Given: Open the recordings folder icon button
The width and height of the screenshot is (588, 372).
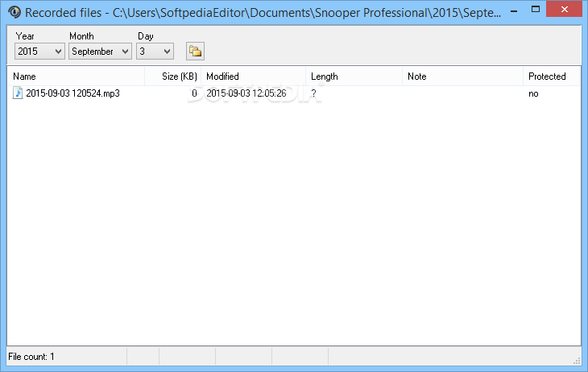Looking at the screenshot, I should point(195,51).
